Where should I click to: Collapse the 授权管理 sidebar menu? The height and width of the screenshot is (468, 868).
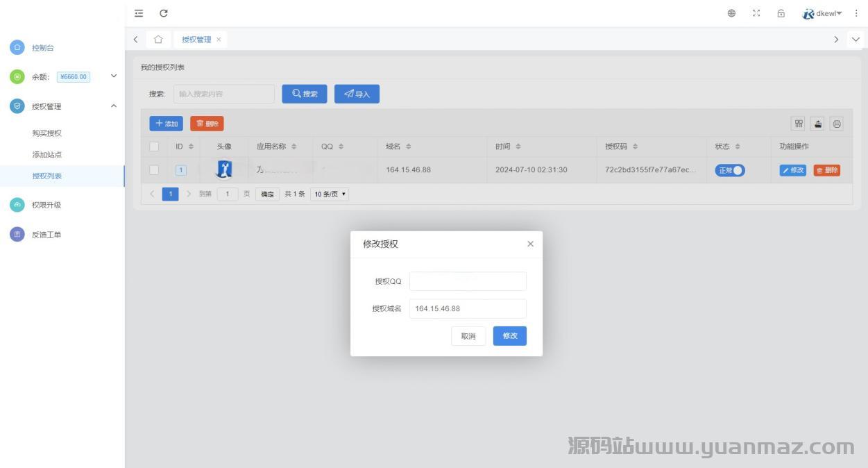pyautogui.click(x=114, y=106)
